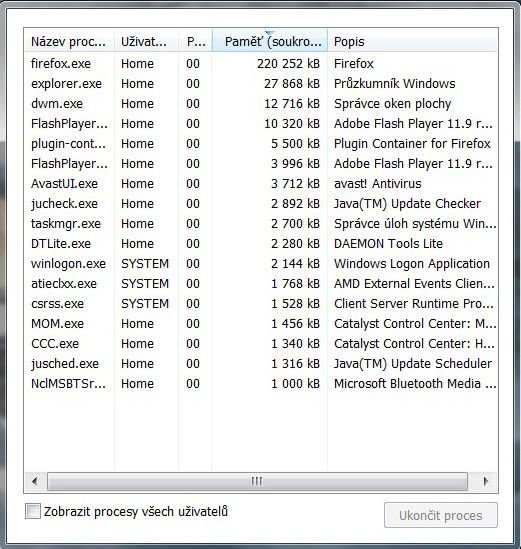Sort by Název procesu column header

click(69, 41)
